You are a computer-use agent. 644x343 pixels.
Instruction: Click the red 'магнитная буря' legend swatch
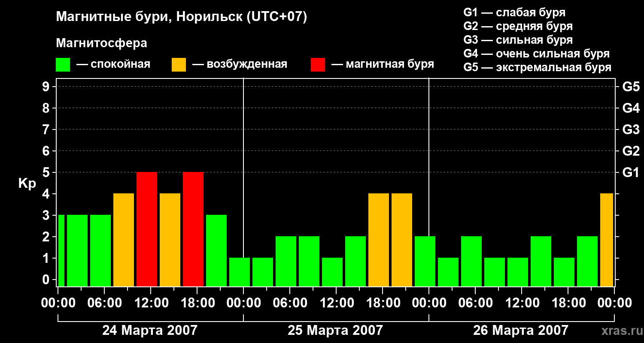point(318,65)
